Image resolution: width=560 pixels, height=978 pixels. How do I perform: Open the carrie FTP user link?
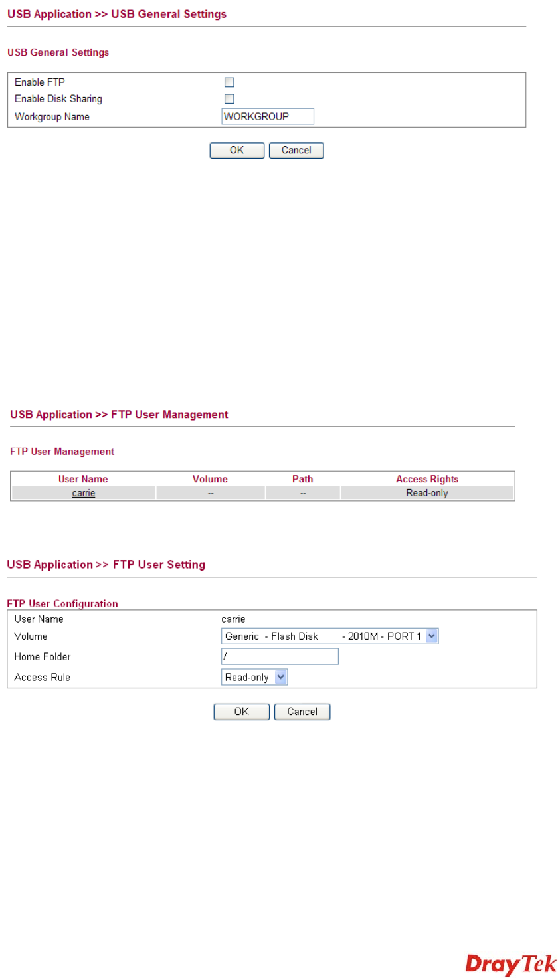pyautogui.click(x=84, y=493)
